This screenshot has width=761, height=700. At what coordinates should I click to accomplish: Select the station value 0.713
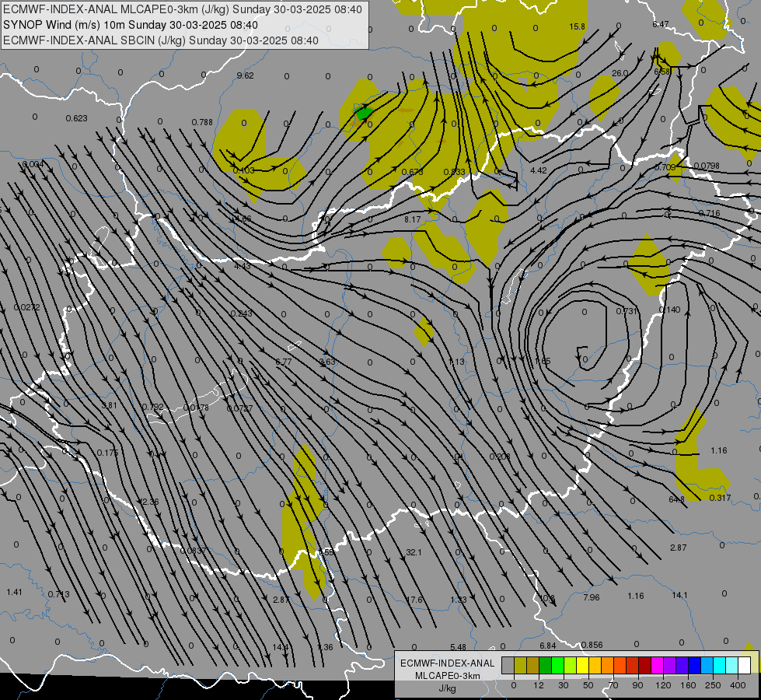tap(59, 594)
